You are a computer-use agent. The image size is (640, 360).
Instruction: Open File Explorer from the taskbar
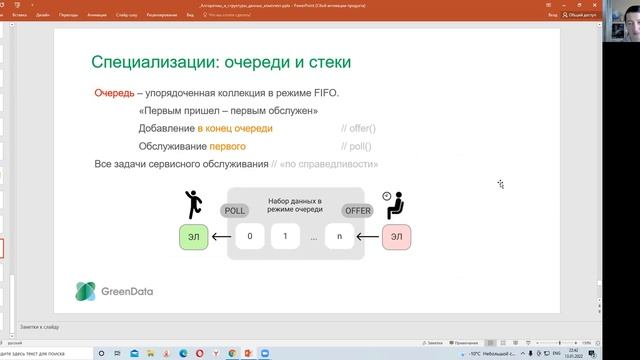pos(151,353)
